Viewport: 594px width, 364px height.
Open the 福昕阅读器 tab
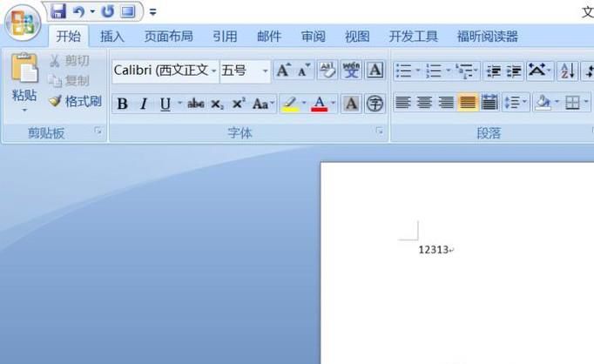487,37
